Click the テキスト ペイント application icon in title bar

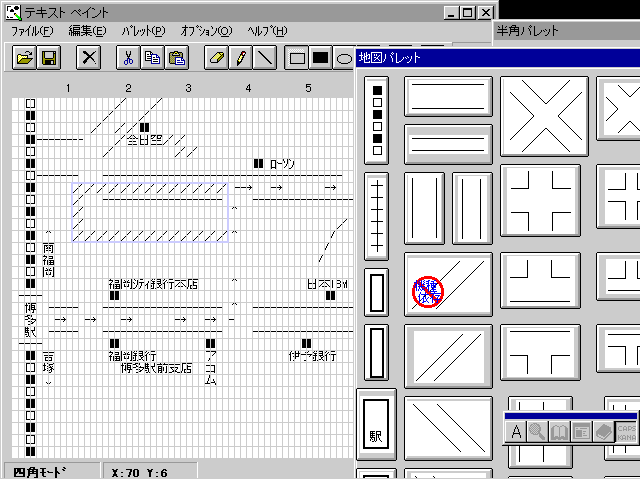pyautogui.click(x=13, y=12)
